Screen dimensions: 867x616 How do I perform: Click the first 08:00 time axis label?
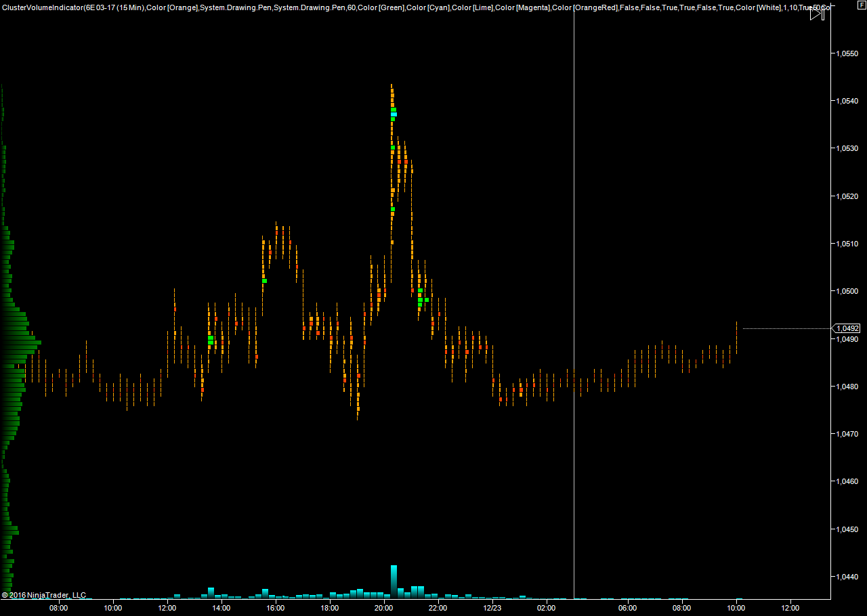pyautogui.click(x=59, y=608)
